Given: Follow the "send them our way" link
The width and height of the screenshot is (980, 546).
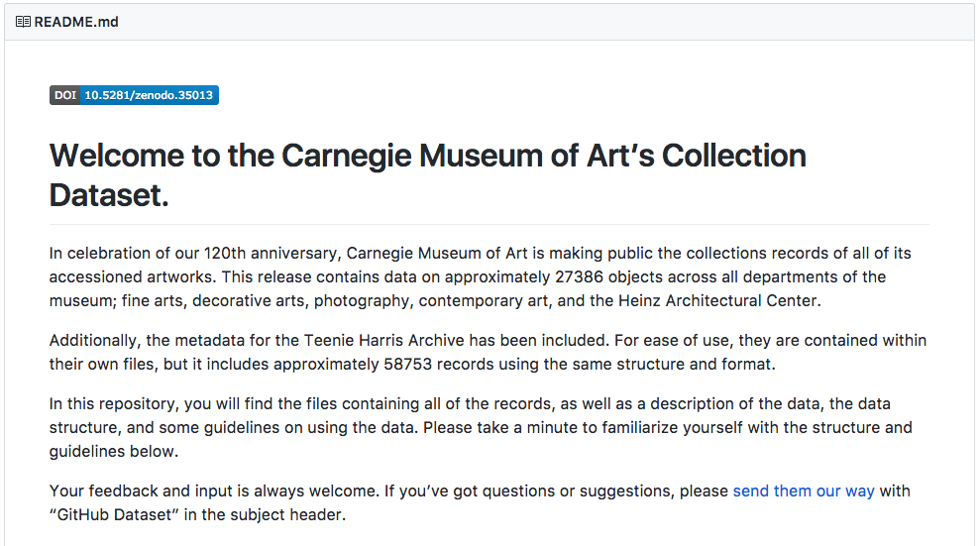Looking at the screenshot, I should tap(804, 491).
